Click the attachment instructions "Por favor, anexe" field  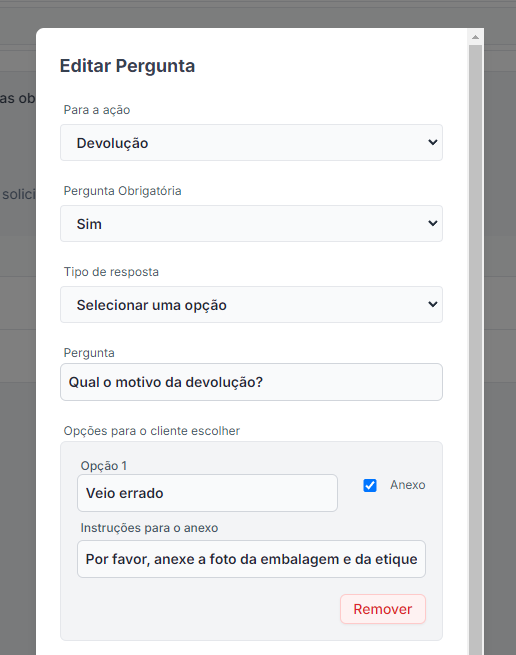point(251,559)
